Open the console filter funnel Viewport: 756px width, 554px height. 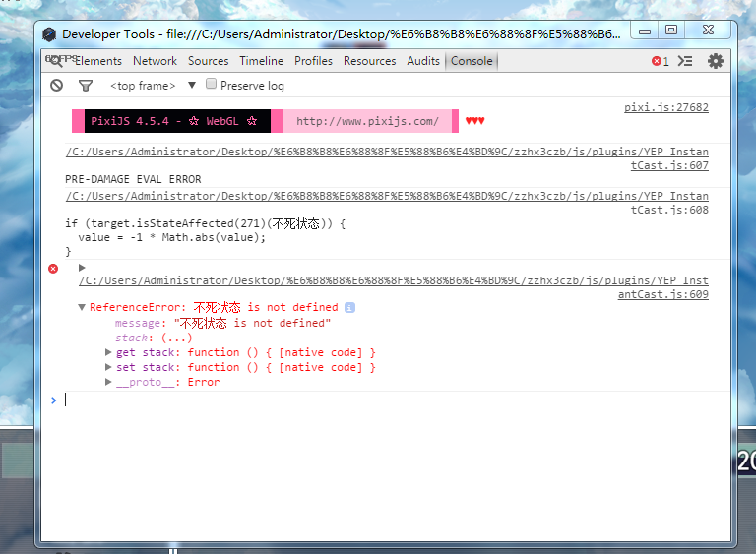coord(86,86)
